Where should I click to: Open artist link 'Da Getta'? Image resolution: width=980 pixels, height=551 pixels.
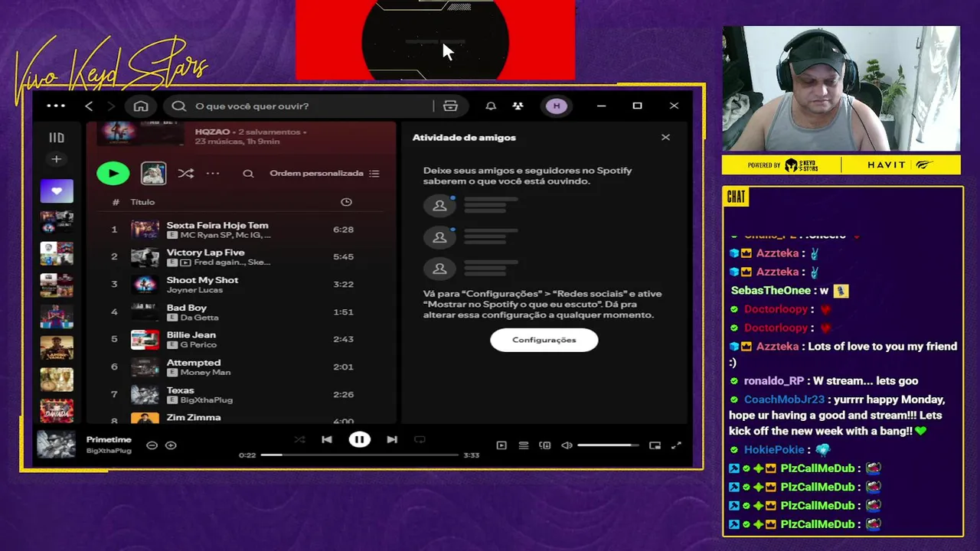199,318
